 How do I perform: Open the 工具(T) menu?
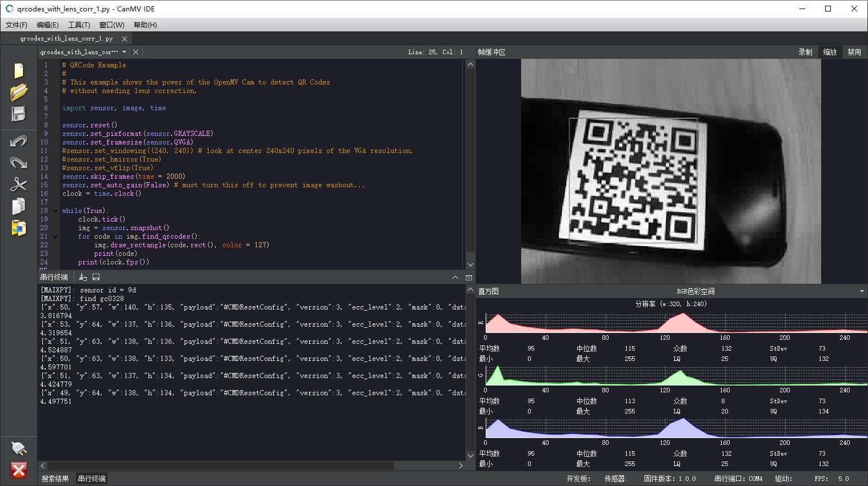coord(79,25)
